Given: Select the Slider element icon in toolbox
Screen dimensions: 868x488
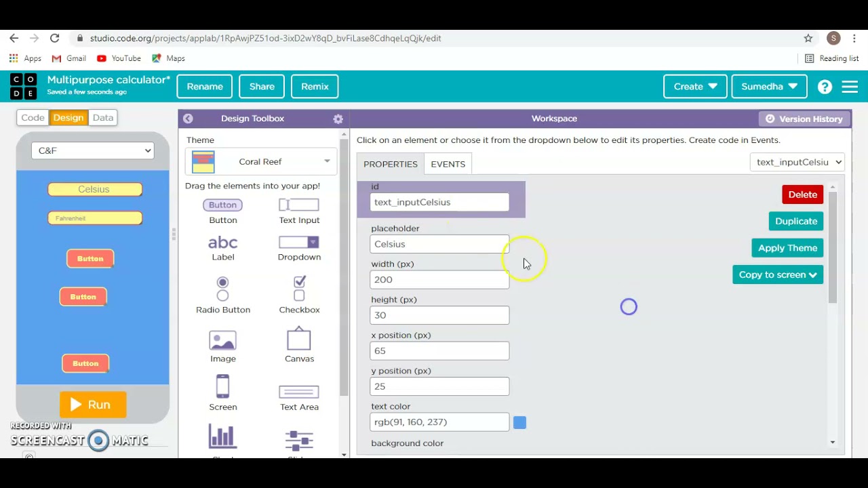Looking at the screenshot, I should tap(299, 441).
